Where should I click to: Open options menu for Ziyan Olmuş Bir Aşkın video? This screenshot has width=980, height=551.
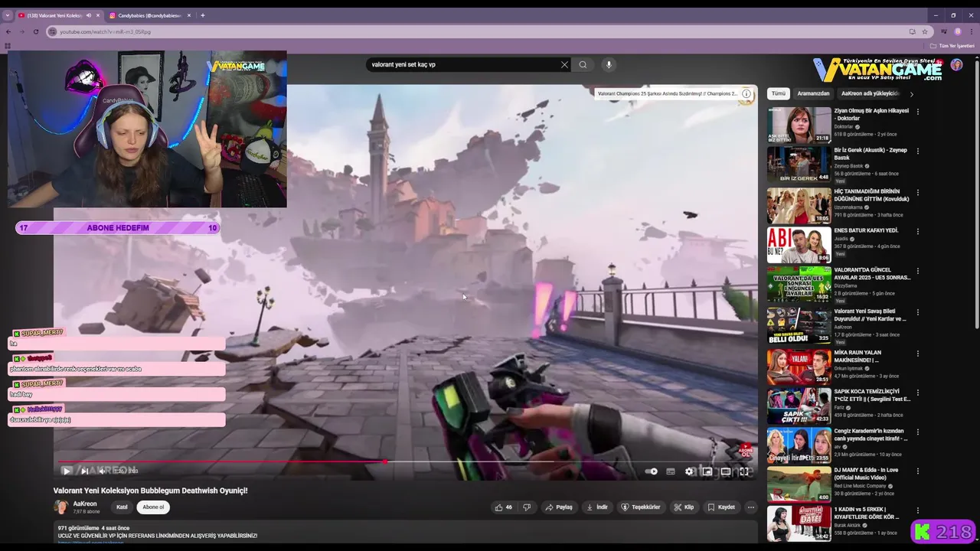pyautogui.click(x=917, y=112)
